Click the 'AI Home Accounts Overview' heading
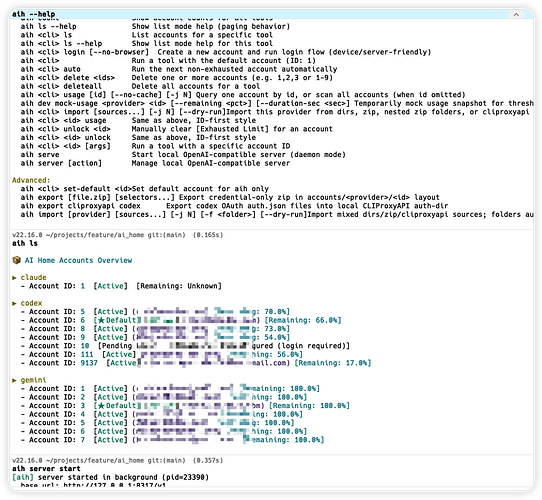Image resolution: width=542 pixels, height=500 pixels. click(78, 260)
